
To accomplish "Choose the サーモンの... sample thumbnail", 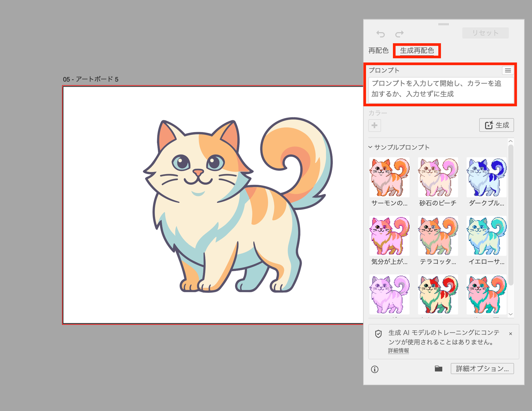I will (389, 177).
